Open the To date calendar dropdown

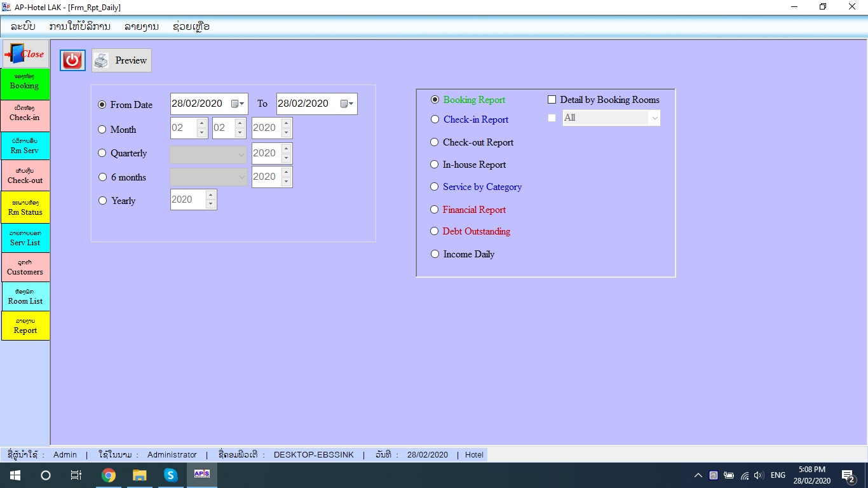click(x=346, y=104)
